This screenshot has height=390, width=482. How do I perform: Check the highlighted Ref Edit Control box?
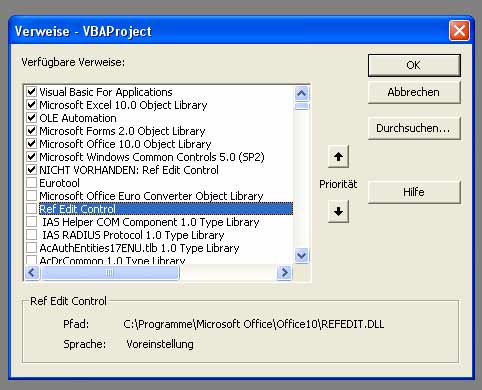[x=31, y=209]
